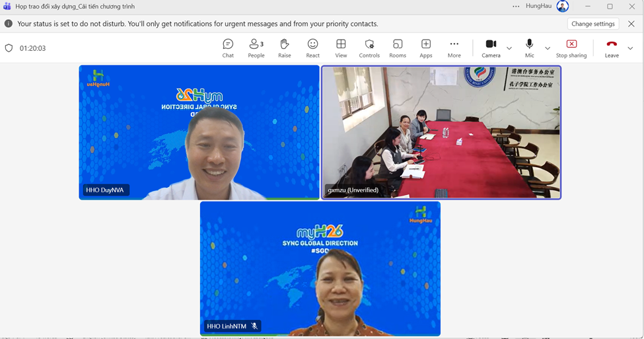Image resolution: width=644 pixels, height=339 pixels.
Task: Leave the meeting
Action: [x=612, y=48]
